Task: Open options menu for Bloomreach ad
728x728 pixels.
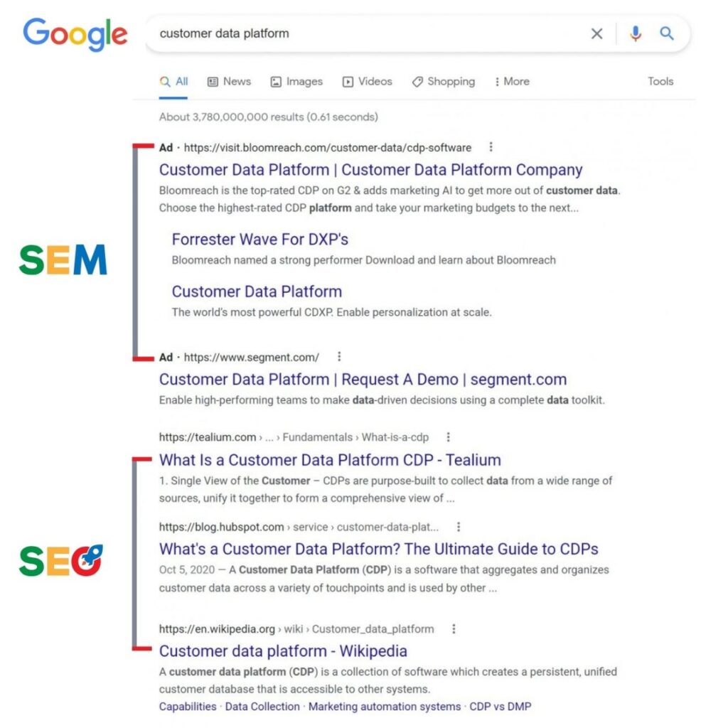Action: pyautogui.click(x=491, y=147)
